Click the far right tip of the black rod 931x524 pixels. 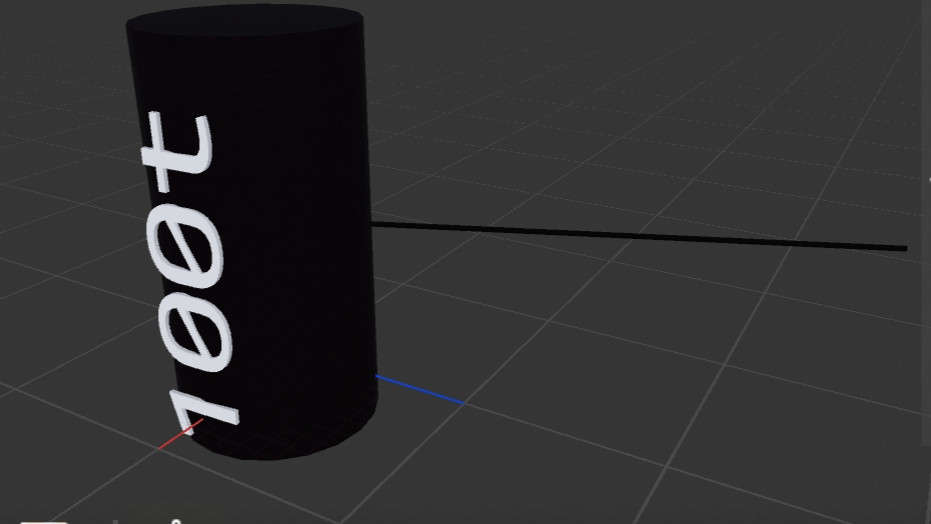click(x=903, y=247)
